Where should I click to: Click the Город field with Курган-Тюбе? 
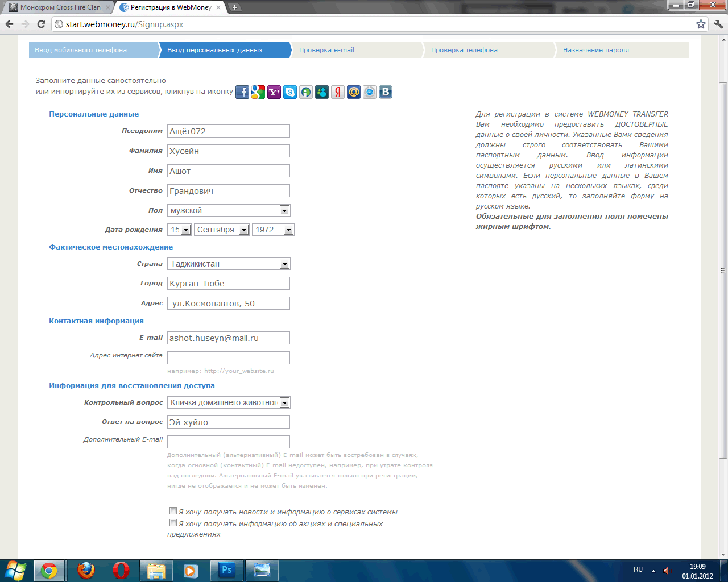tap(229, 283)
